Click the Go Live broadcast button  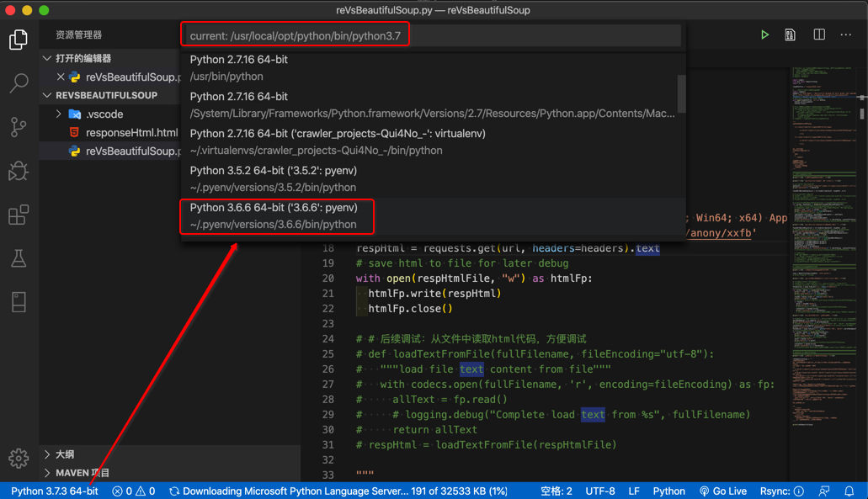(723, 491)
